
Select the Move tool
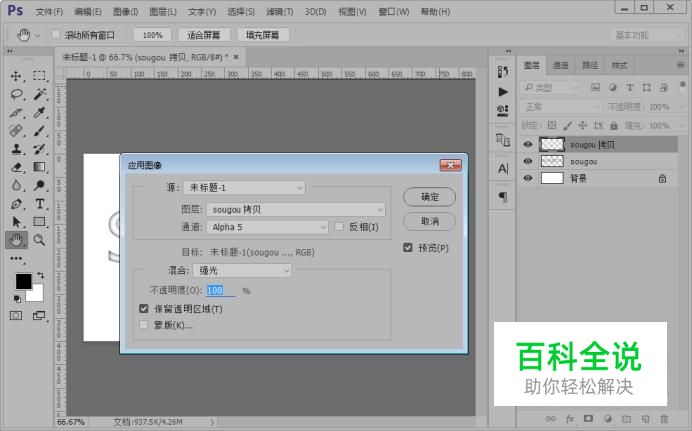click(16, 76)
